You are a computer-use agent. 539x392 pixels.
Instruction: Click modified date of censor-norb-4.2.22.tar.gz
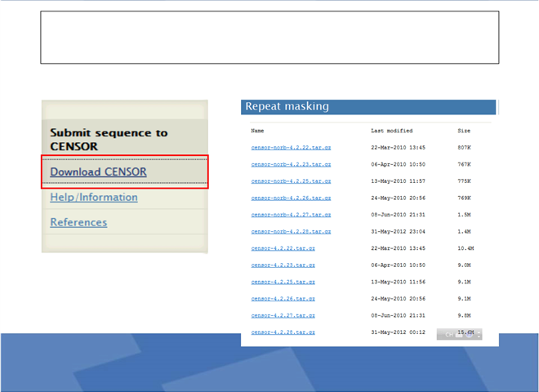pos(398,148)
